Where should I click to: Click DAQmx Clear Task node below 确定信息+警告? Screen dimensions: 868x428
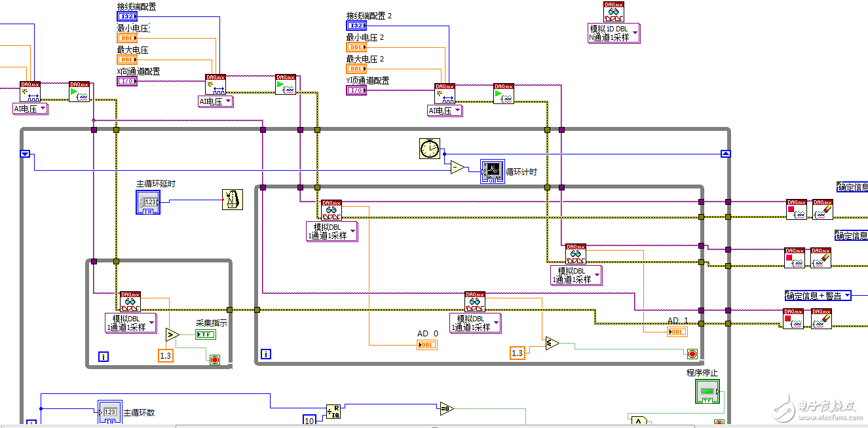(x=821, y=318)
